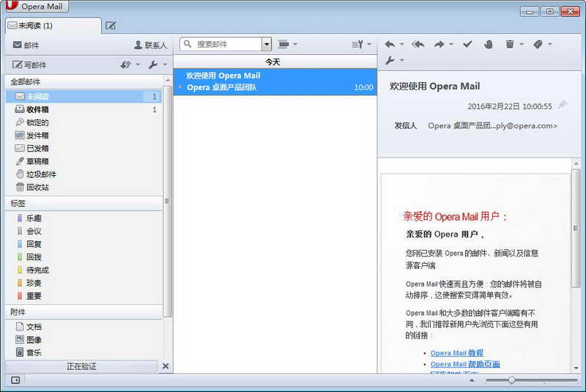Select the 锁定的 pinned folder
The height and width of the screenshot is (392, 586).
(x=84, y=122)
